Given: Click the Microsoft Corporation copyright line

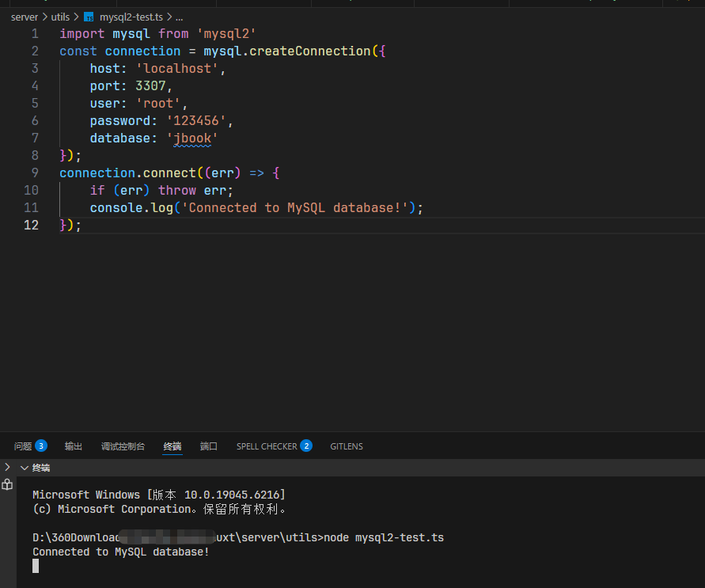Looking at the screenshot, I should click(x=159, y=510).
